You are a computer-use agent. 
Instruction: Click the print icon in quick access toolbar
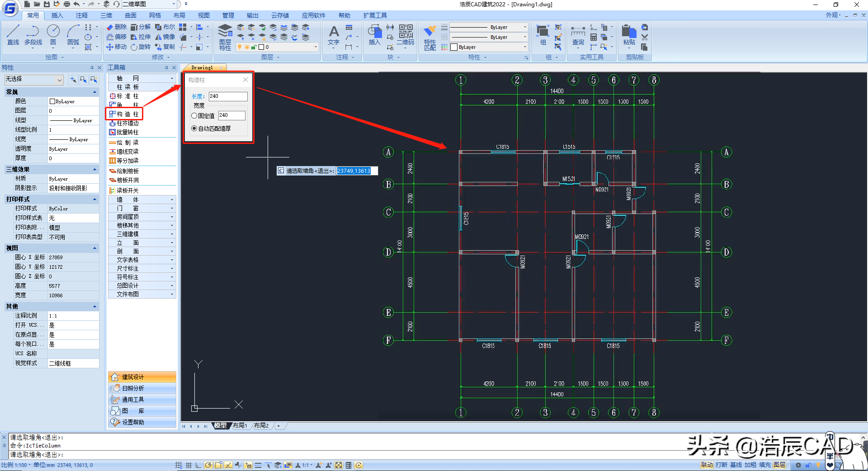pyautogui.click(x=66, y=4)
